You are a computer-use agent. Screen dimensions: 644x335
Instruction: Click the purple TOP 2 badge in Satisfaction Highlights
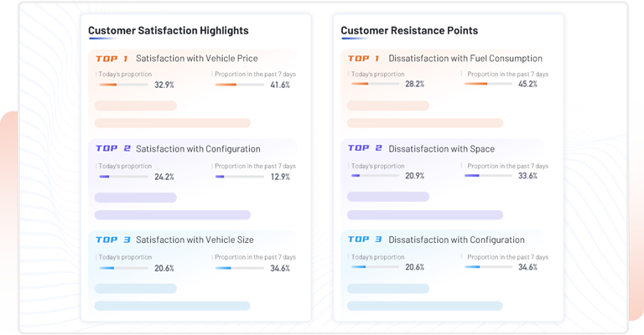coord(112,149)
